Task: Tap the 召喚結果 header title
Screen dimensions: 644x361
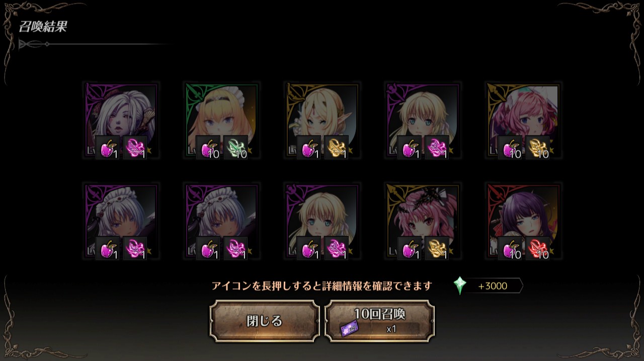Action: [43, 27]
